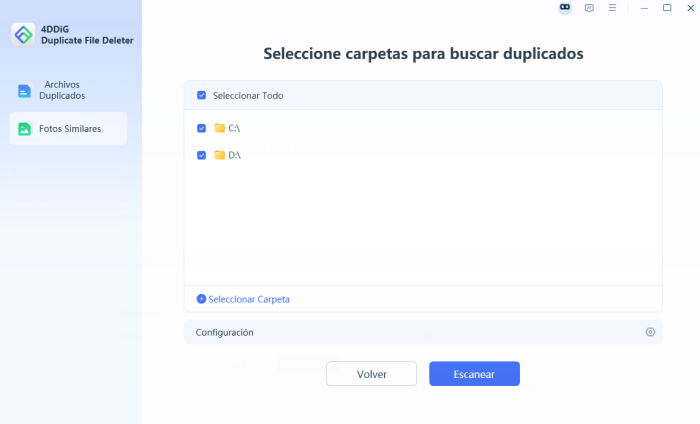This screenshot has width=700, height=424.
Task: Click the 4DDiG Duplicate File Deleter logo
Action: [x=24, y=34]
